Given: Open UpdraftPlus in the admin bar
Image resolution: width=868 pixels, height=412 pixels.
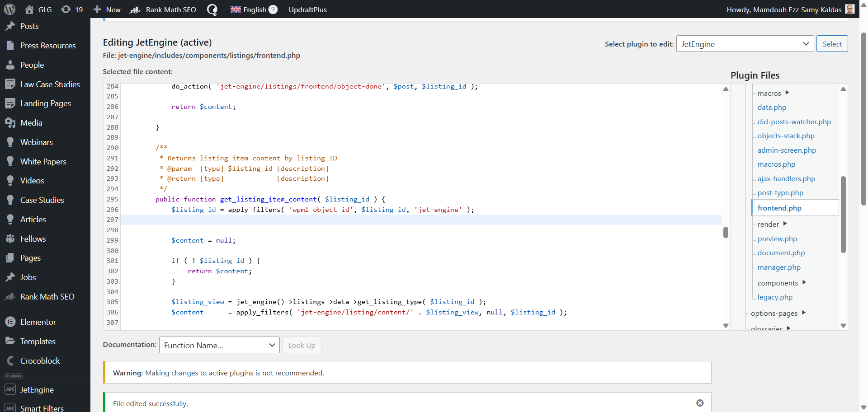Looking at the screenshot, I should coord(307,9).
